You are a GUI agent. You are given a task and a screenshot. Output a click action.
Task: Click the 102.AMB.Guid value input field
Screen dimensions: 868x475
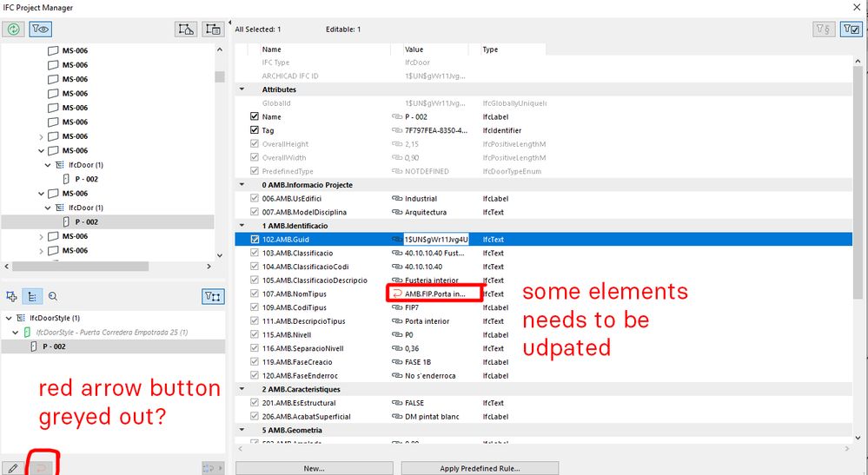[x=436, y=240]
